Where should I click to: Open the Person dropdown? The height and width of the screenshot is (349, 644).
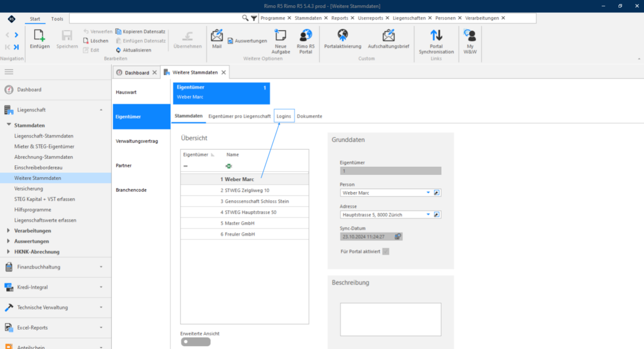pos(428,193)
